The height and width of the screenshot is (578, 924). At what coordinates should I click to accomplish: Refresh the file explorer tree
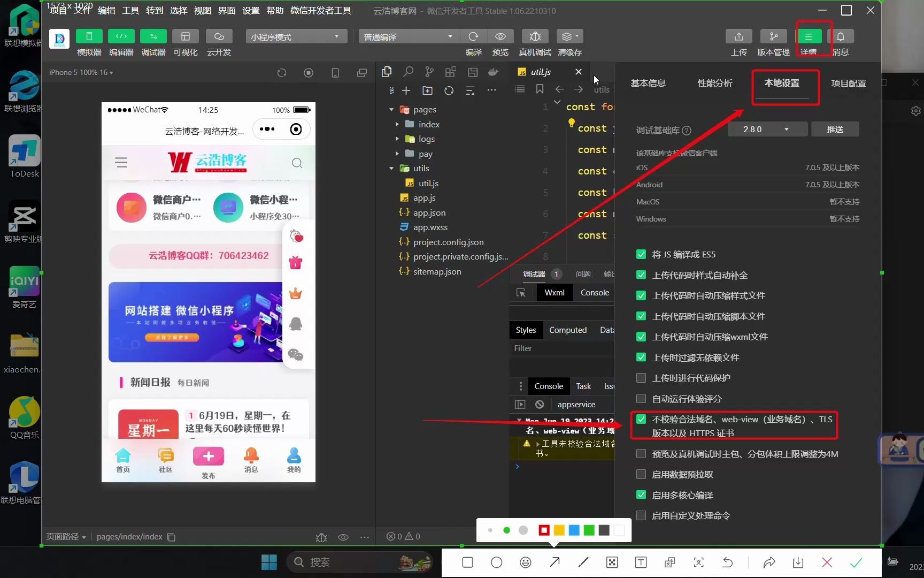pyautogui.click(x=449, y=90)
